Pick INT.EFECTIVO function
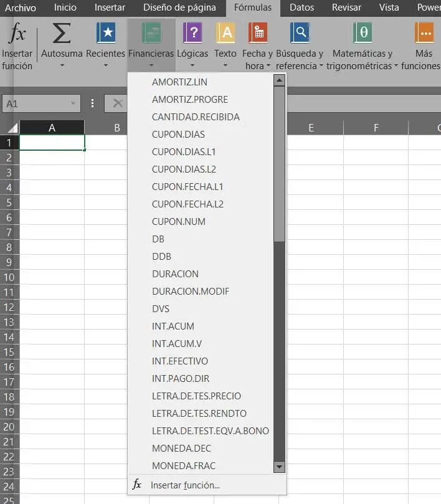Screen dimensions: 441x504 [201, 361]
